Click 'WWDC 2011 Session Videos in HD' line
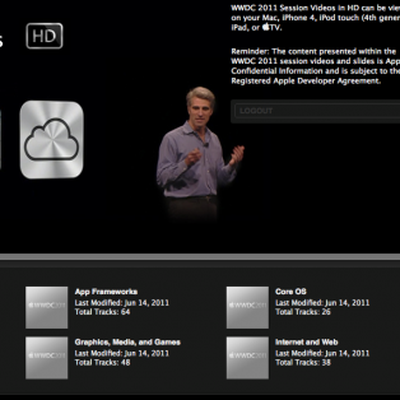 tap(315, 8)
